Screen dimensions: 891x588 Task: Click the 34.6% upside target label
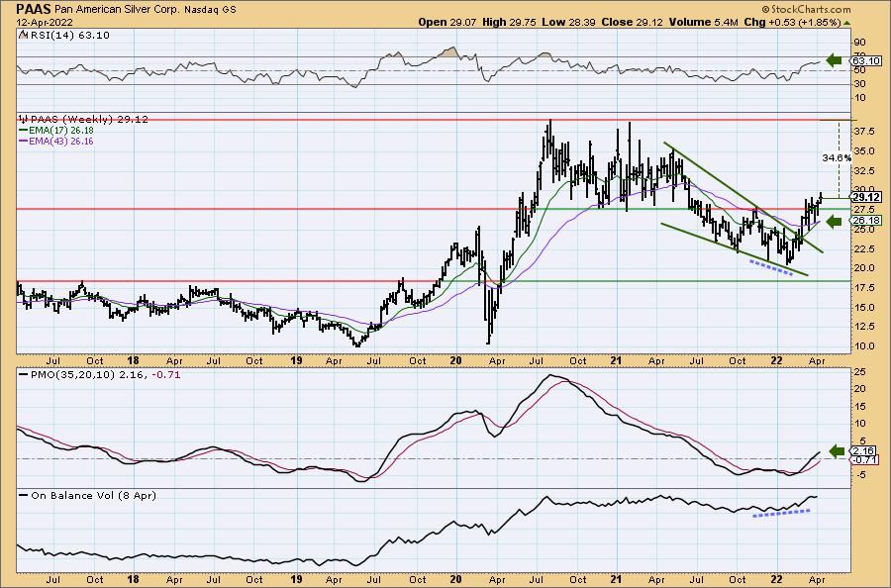click(x=836, y=158)
